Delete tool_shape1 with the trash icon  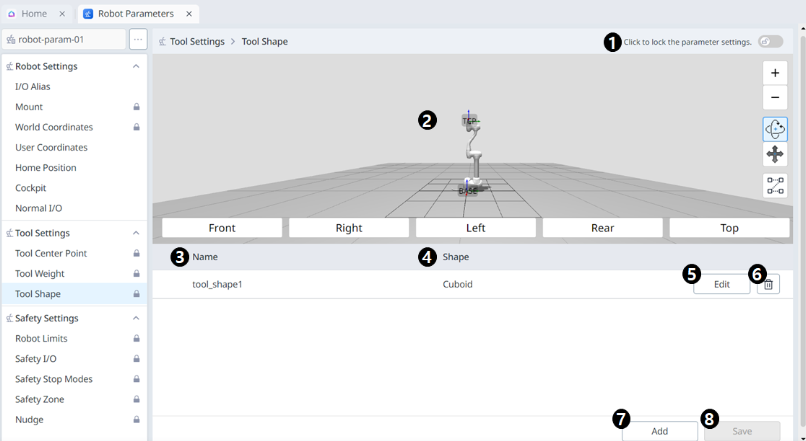(x=768, y=284)
